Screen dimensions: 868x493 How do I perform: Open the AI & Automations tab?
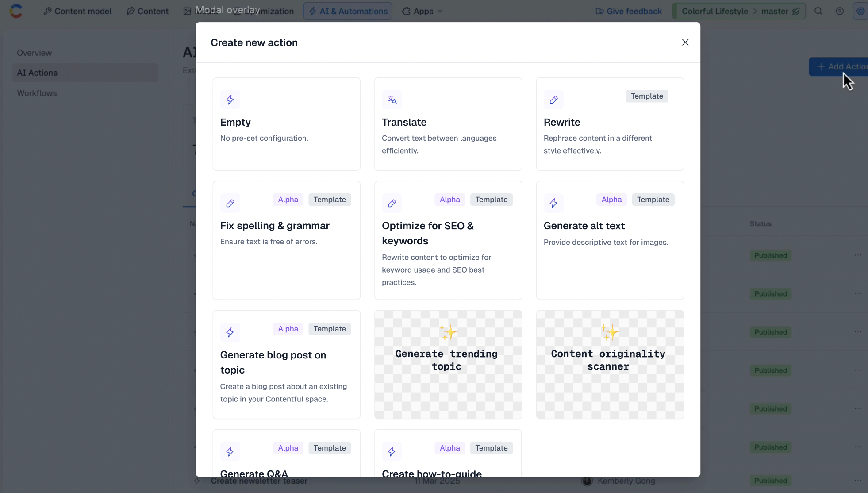point(348,11)
